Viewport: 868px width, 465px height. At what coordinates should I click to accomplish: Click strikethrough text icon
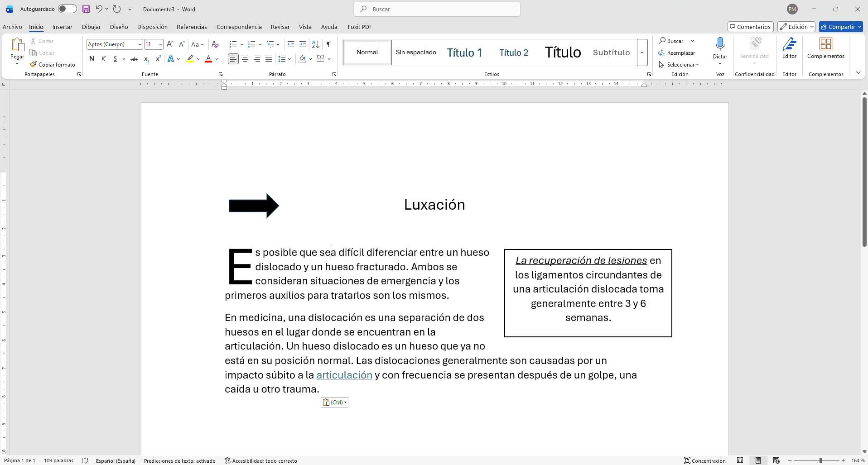[x=134, y=59]
